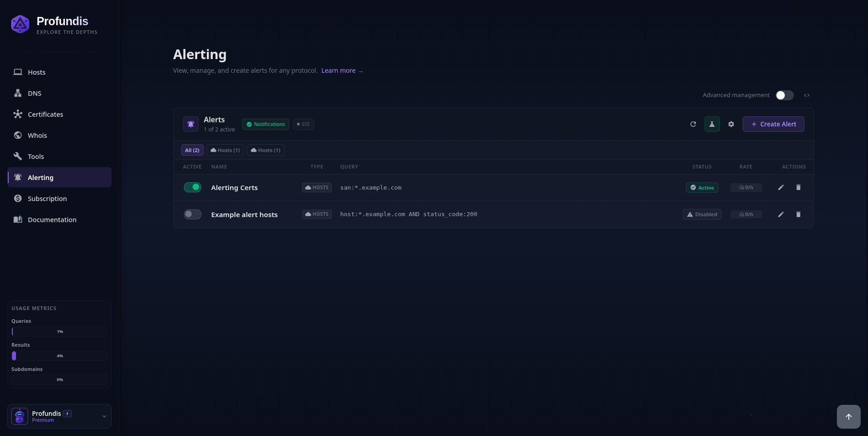
Task: Click the Subscription dollar icon
Action: tap(18, 198)
